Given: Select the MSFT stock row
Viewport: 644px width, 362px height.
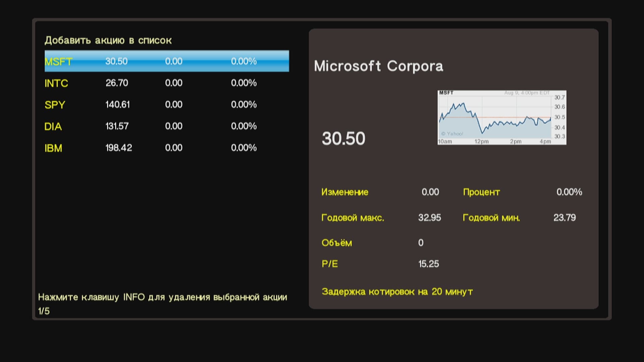Looking at the screenshot, I should [x=167, y=61].
